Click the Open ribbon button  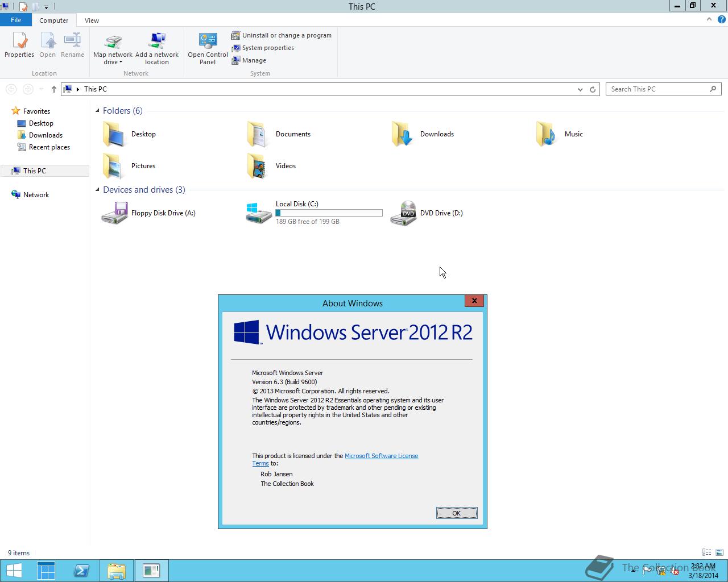click(47, 45)
